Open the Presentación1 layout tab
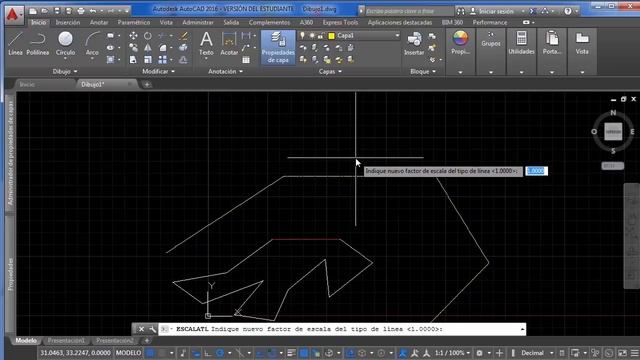This screenshot has width=640, height=360. (67, 340)
